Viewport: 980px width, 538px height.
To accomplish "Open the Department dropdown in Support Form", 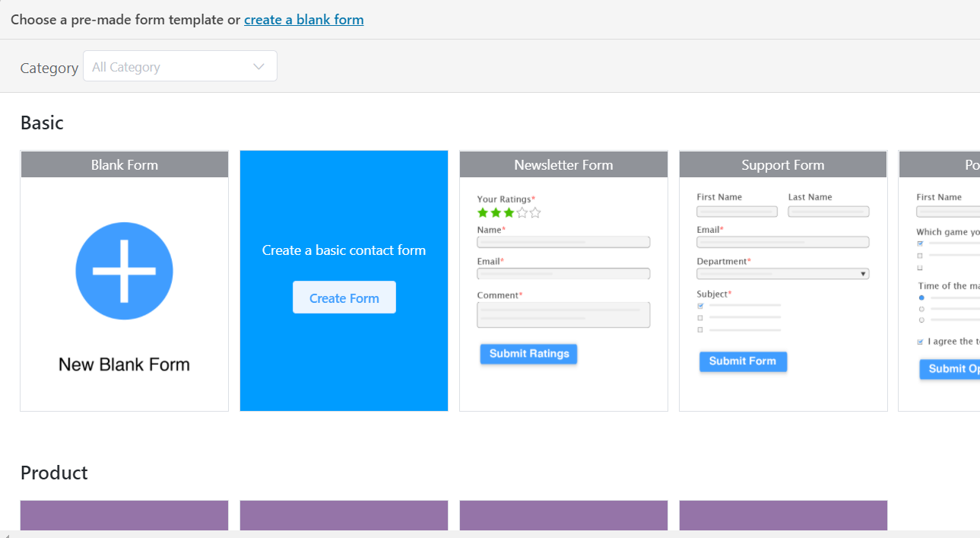I will point(782,272).
